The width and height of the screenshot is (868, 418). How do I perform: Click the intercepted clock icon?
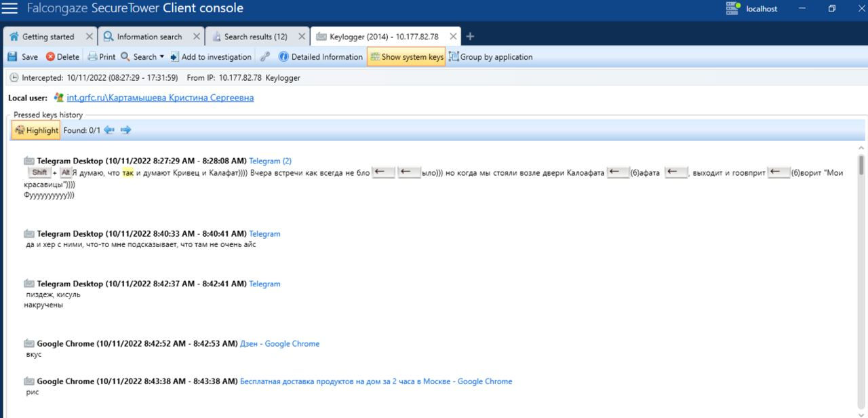pyautogui.click(x=14, y=77)
